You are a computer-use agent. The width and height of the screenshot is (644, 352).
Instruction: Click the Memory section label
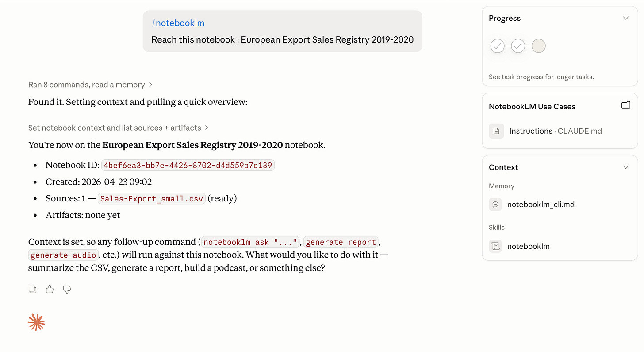(502, 186)
